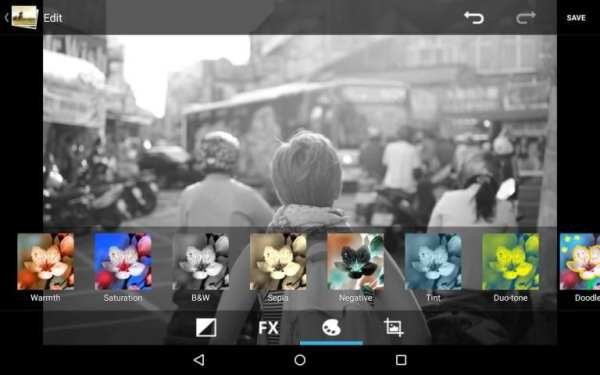Click the Sepia label text
The width and height of the screenshot is (600, 375).
[x=278, y=298]
